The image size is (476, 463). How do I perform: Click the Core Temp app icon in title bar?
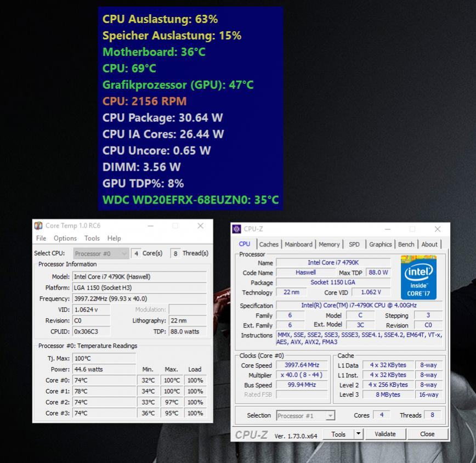[38, 225]
